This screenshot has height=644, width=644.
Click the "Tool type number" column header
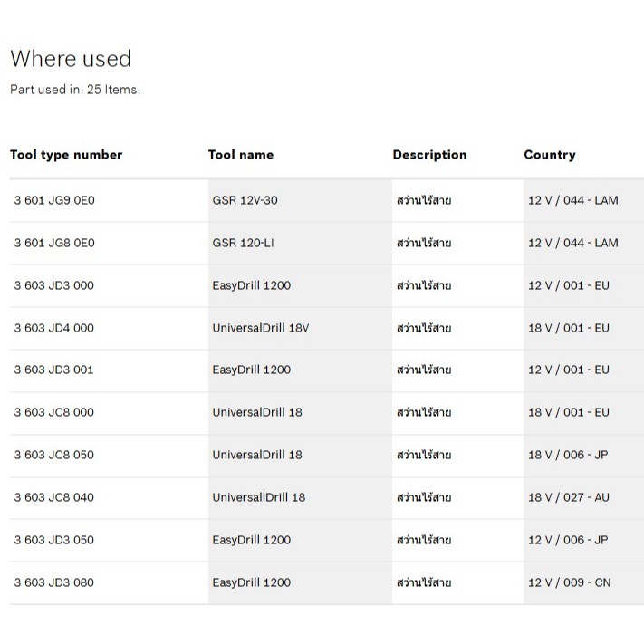click(66, 155)
